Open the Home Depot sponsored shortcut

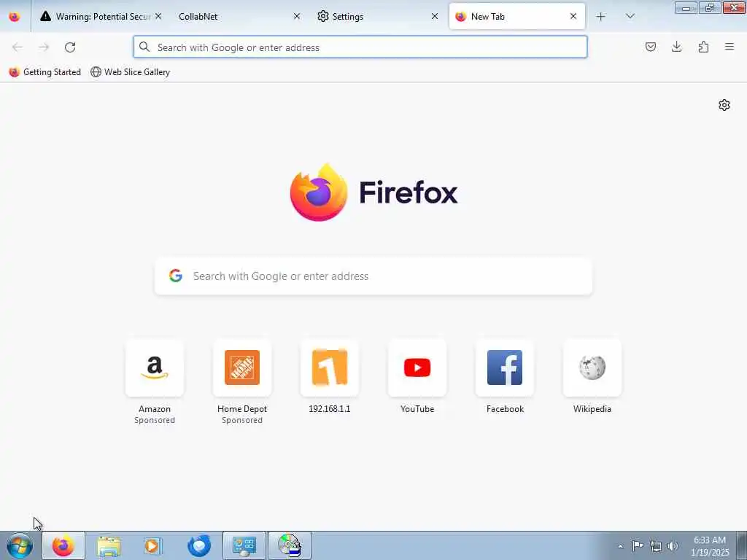coord(242,367)
